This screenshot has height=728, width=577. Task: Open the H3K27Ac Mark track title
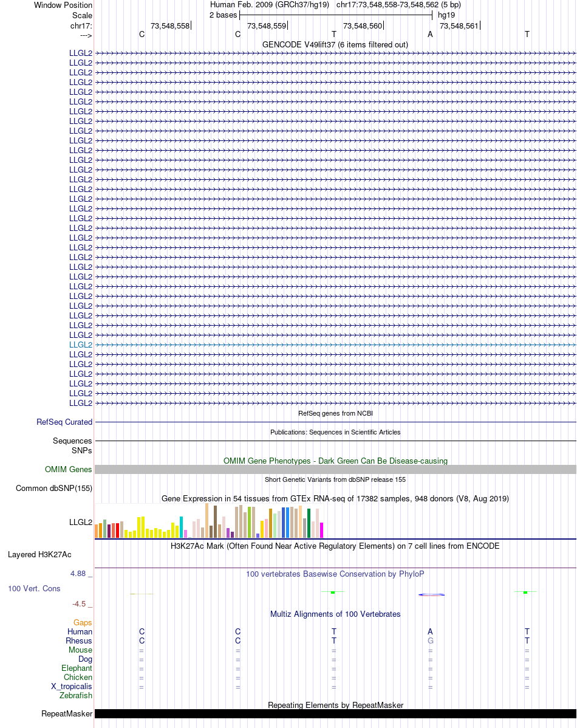335,546
